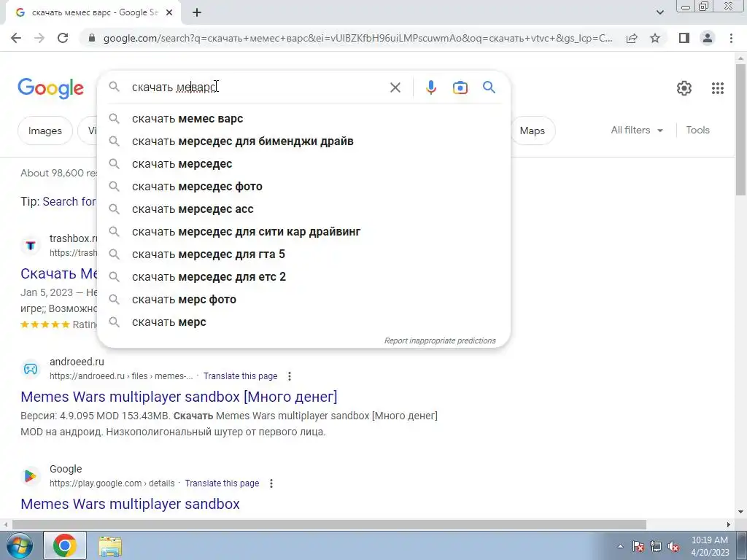This screenshot has height=560, width=747.
Task: Show hidden tray icons arrow
Action: (x=620, y=546)
